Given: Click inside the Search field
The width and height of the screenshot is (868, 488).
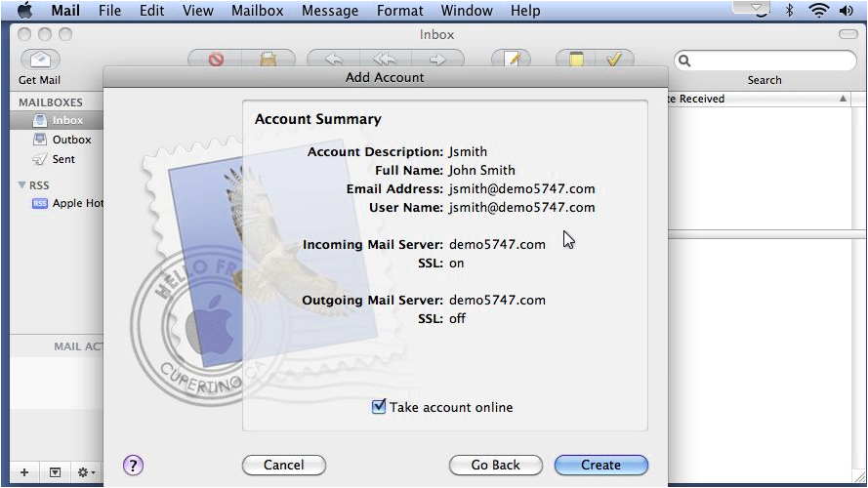Looking at the screenshot, I should (x=765, y=61).
